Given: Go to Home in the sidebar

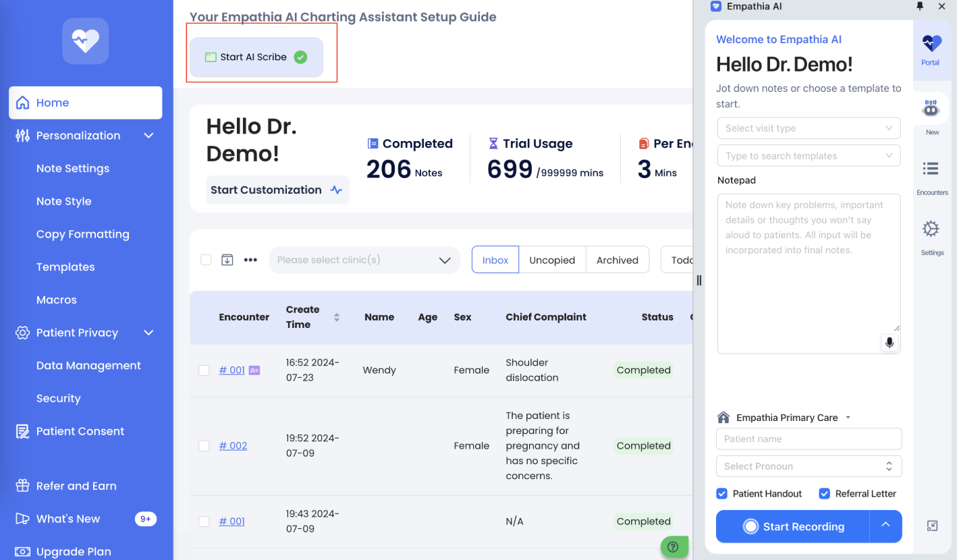Looking at the screenshot, I should (x=86, y=103).
